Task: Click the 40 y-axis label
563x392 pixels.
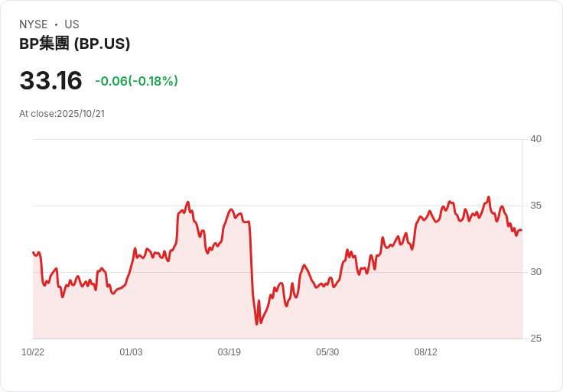Action: click(x=535, y=139)
